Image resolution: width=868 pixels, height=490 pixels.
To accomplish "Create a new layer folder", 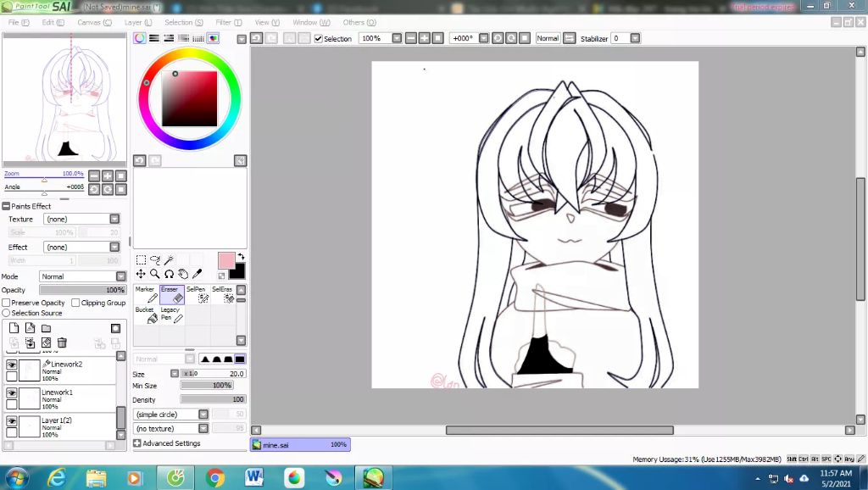I will [x=46, y=328].
